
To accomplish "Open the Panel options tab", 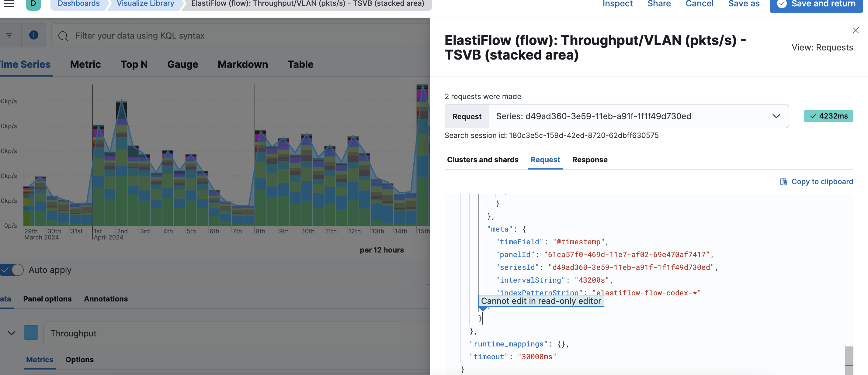I will 47,299.
